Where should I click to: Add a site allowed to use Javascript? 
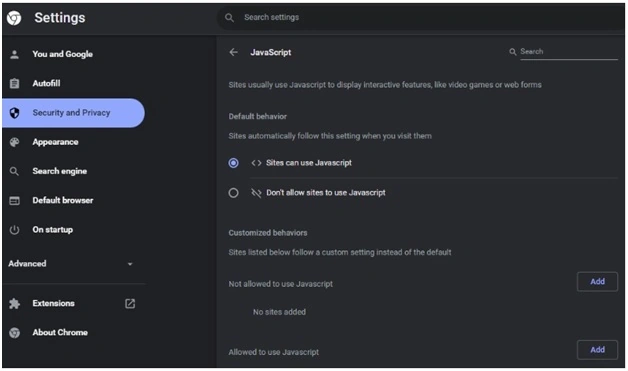[x=597, y=350]
